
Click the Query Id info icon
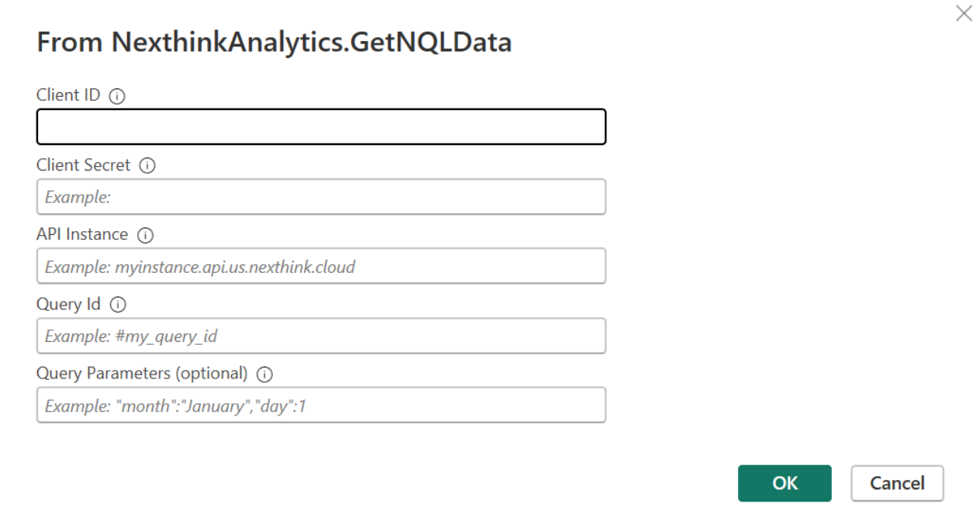[118, 305]
